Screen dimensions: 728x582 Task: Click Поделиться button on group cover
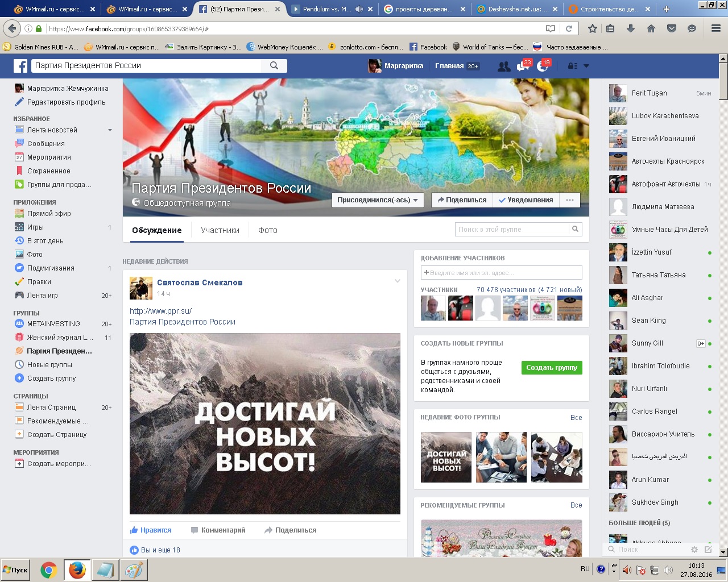(462, 200)
